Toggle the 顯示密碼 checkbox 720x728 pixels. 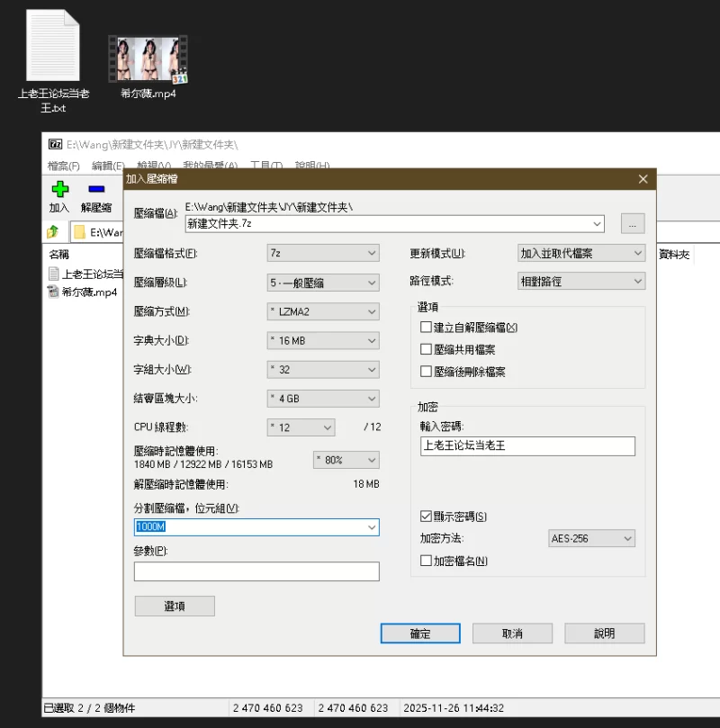tap(427, 517)
